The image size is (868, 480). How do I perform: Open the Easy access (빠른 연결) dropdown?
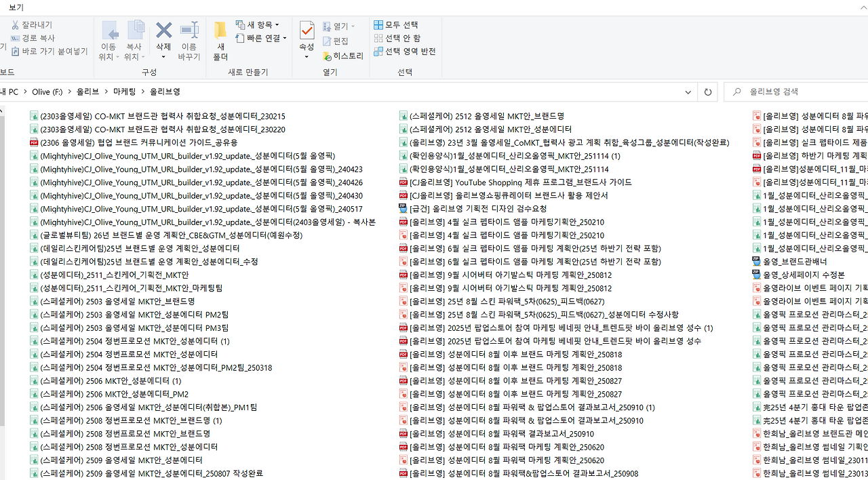click(x=262, y=38)
